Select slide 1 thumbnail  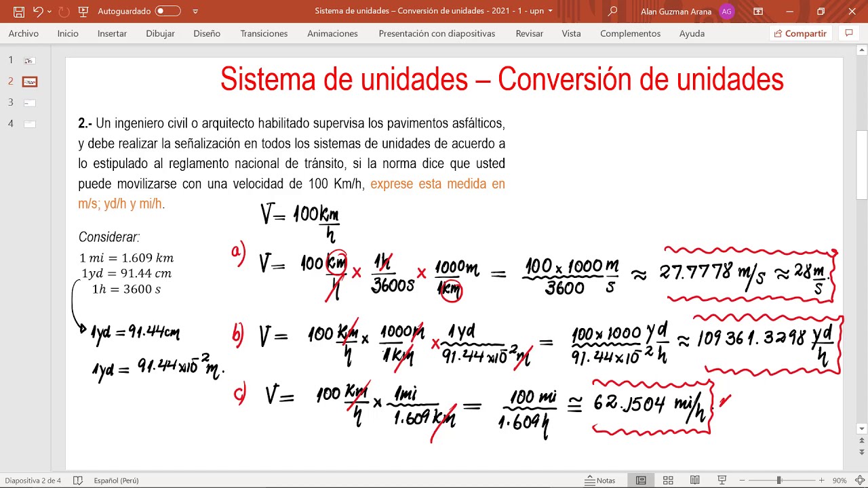coord(29,60)
